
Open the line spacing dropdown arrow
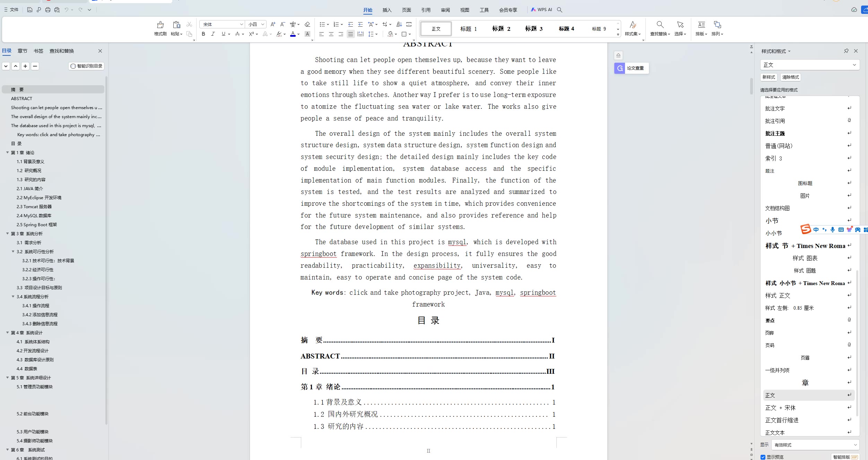tap(376, 34)
